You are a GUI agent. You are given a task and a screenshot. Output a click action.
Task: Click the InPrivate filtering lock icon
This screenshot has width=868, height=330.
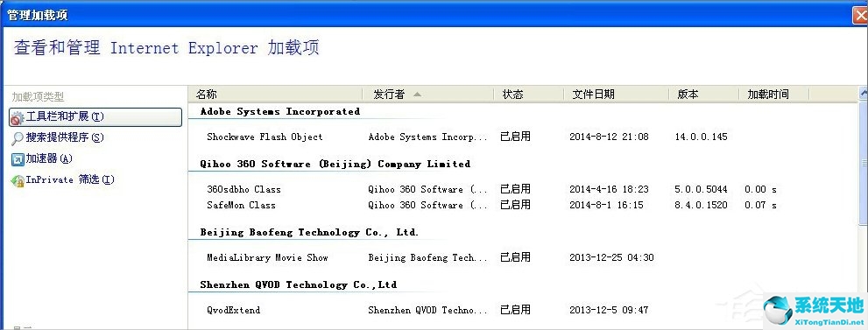pyautogui.click(x=18, y=180)
